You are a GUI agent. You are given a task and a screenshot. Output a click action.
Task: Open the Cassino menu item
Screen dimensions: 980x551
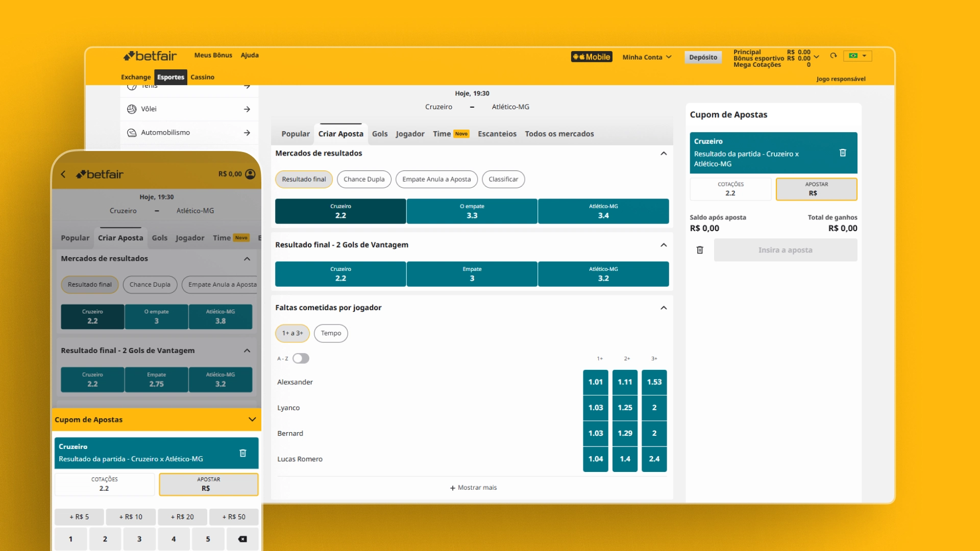coord(202,78)
